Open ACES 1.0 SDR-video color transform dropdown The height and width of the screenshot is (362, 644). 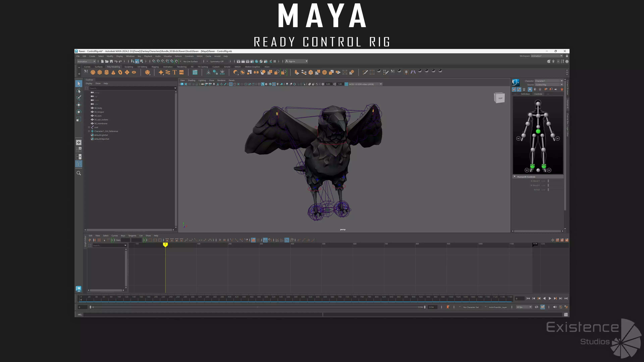[365, 84]
